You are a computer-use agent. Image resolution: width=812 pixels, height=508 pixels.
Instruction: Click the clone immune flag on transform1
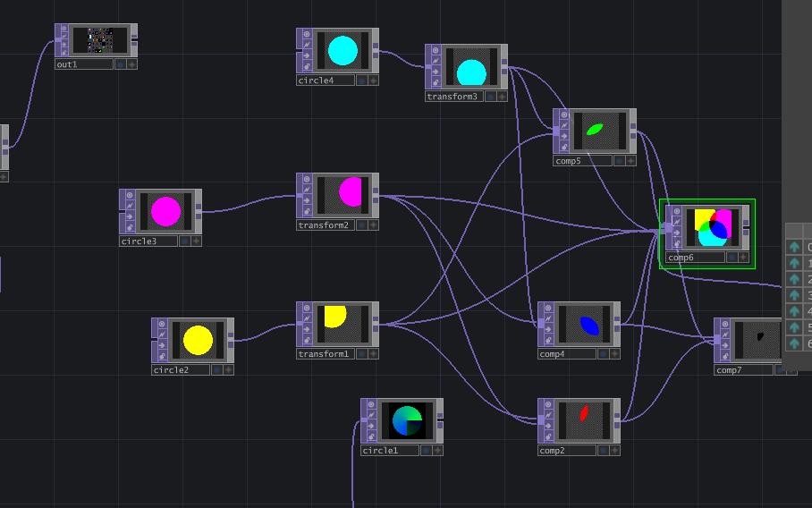tap(307, 318)
